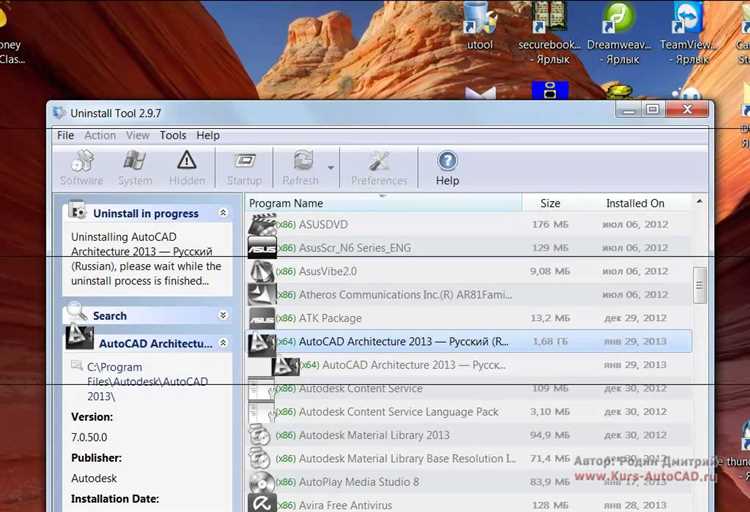Click Autodesk Content Service Language Pack text

coord(398,412)
